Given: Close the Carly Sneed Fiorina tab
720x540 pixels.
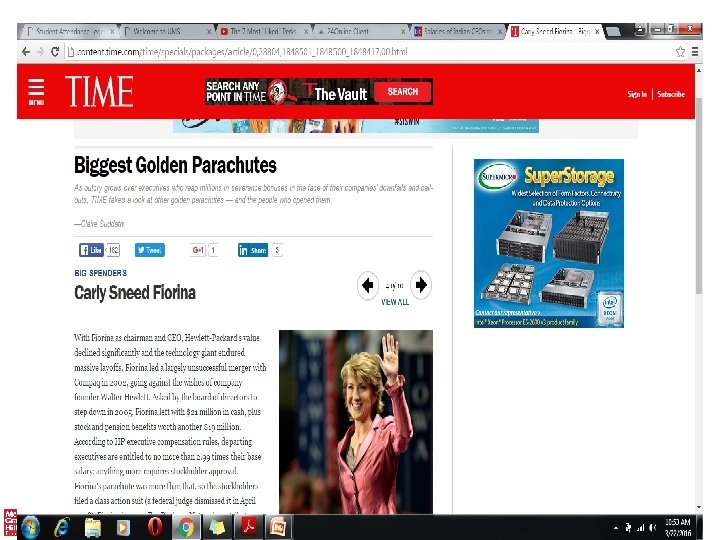Looking at the screenshot, I should (x=596, y=31).
